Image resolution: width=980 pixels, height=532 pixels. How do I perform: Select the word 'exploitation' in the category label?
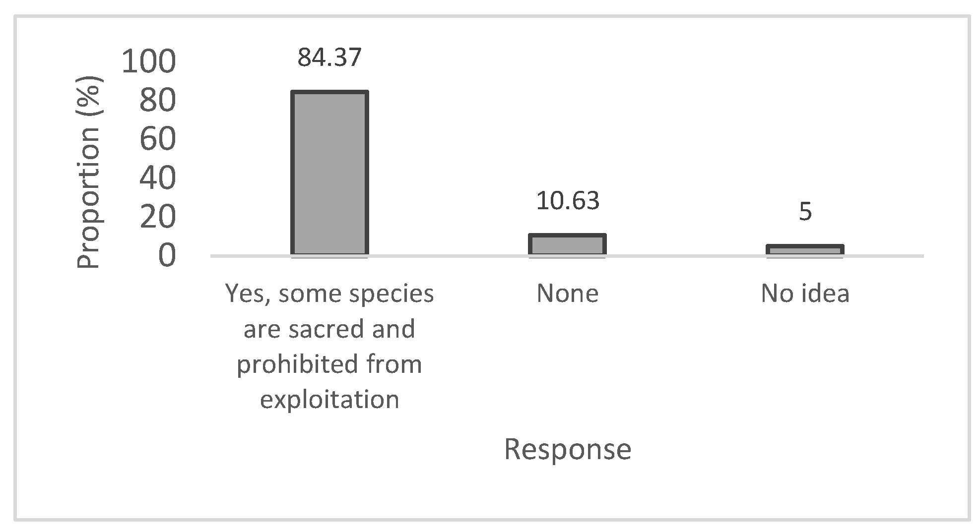click(x=329, y=400)
